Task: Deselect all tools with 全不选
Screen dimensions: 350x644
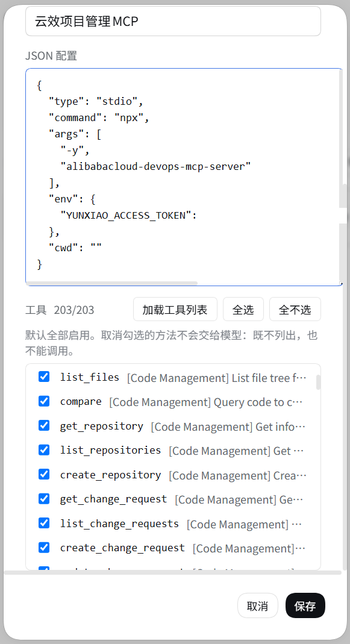Action: (x=295, y=309)
